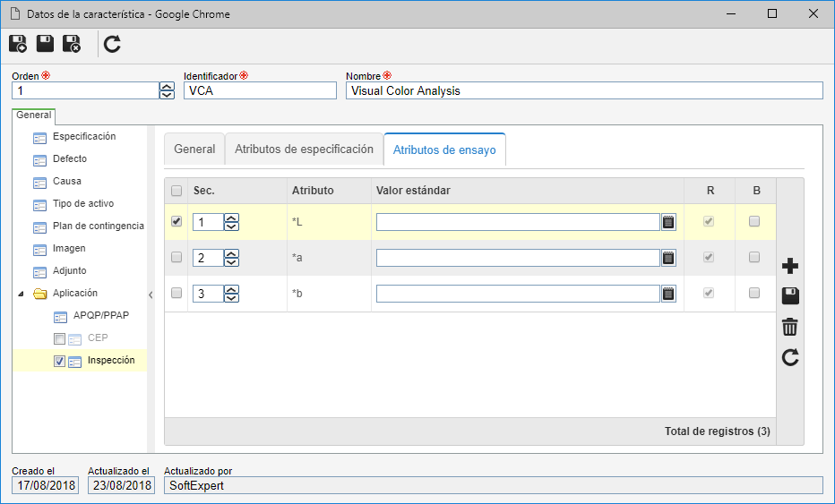Click the Valor estándar field for *b
This screenshot has height=504, width=835.
518,294
